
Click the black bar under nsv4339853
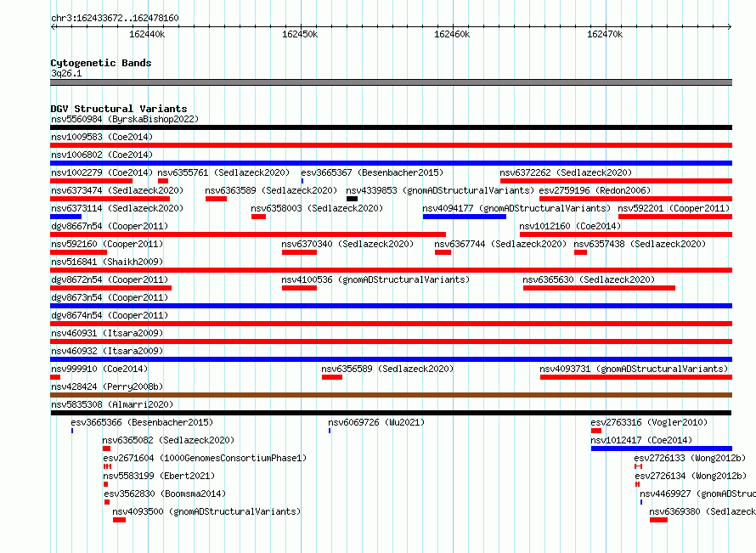point(352,199)
